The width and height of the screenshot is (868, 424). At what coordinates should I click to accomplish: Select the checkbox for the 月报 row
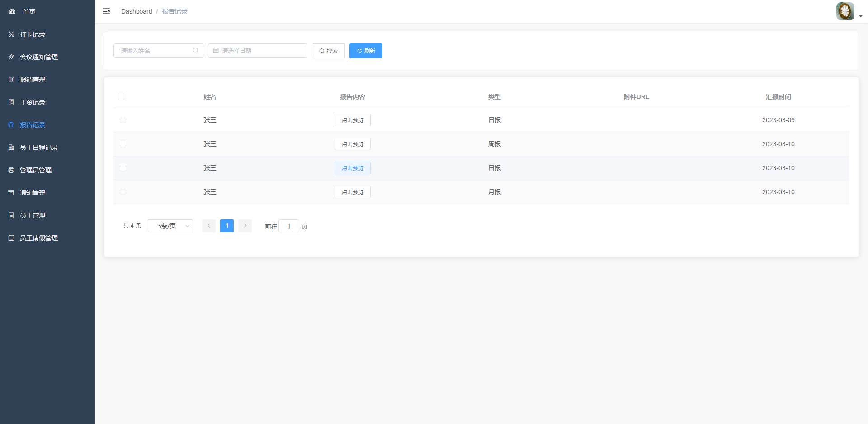123,192
